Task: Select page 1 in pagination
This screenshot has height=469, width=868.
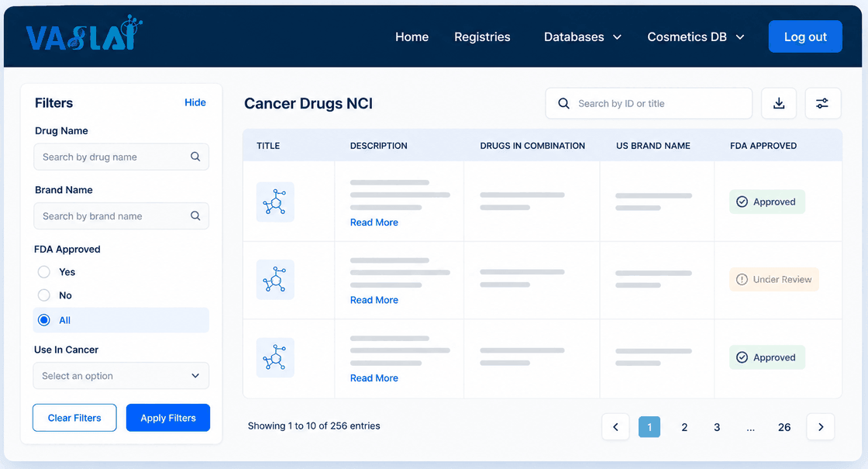Action: point(649,427)
